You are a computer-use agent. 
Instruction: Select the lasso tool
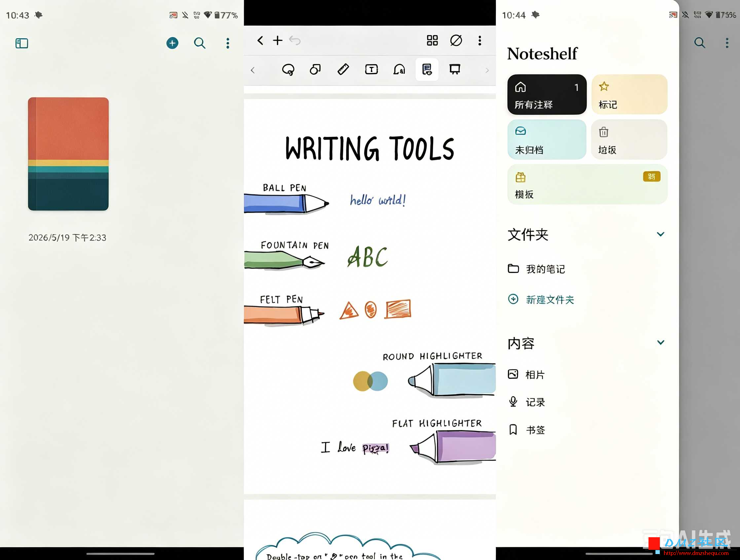point(288,70)
